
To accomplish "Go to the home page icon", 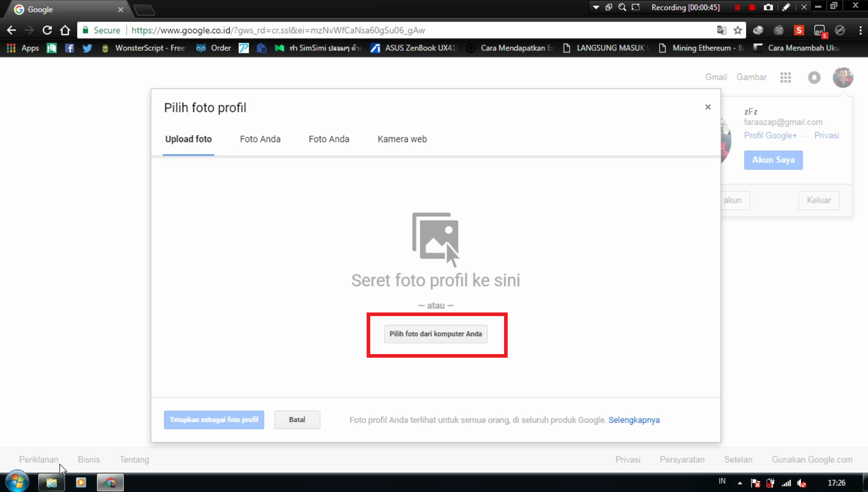I will [x=65, y=30].
